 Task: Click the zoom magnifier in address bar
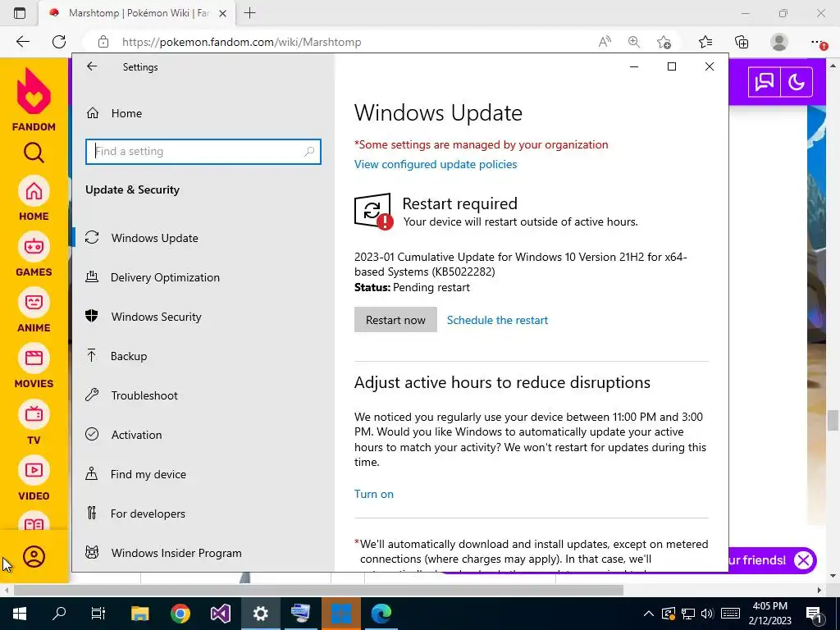(x=634, y=42)
